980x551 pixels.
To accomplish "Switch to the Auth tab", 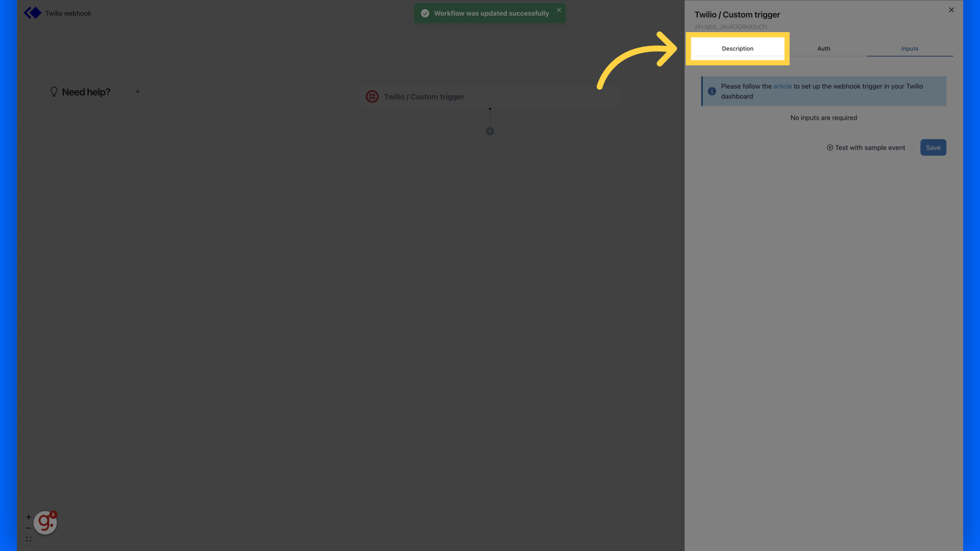I will [x=823, y=48].
